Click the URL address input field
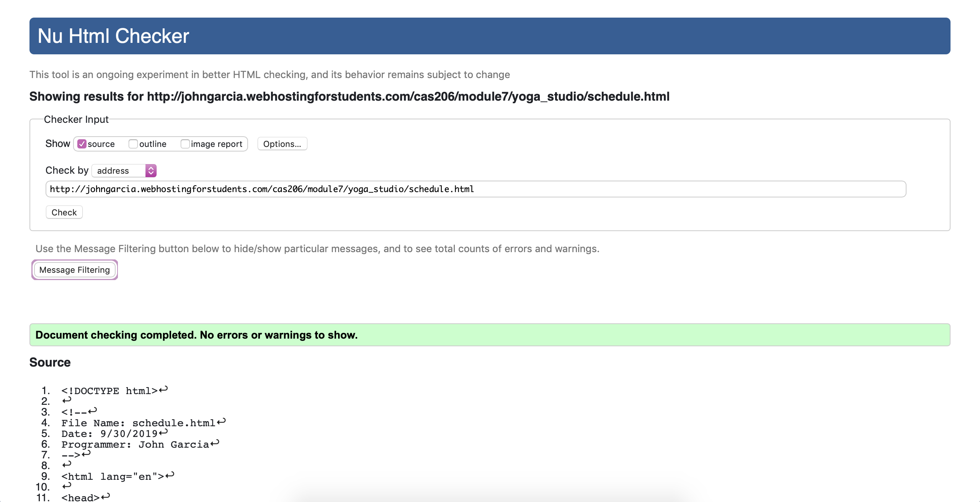This screenshot has width=980, height=502. (475, 189)
